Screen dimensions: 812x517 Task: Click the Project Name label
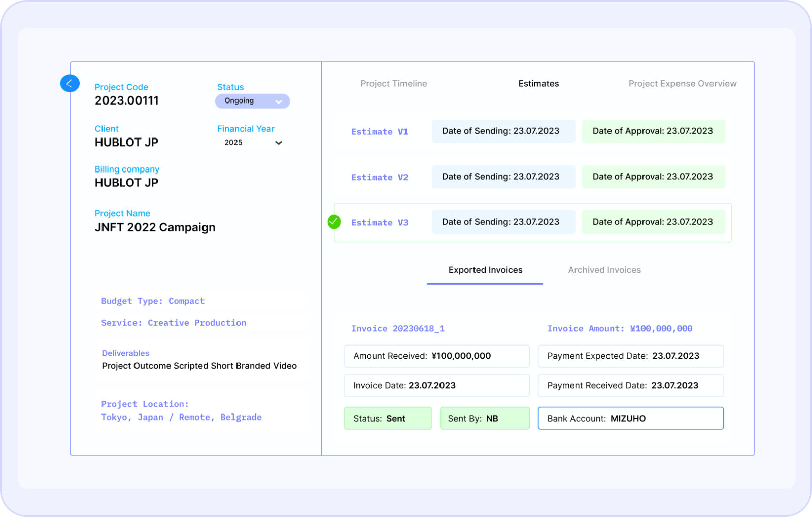[x=122, y=213]
